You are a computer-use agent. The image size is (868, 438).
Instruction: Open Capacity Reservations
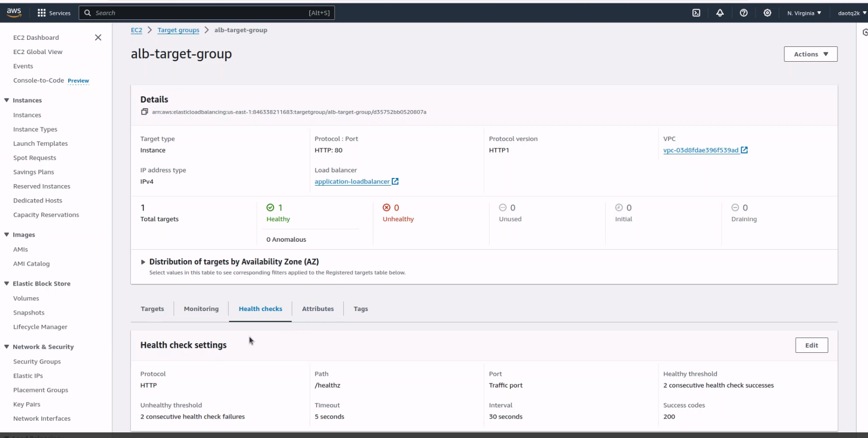click(x=46, y=215)
